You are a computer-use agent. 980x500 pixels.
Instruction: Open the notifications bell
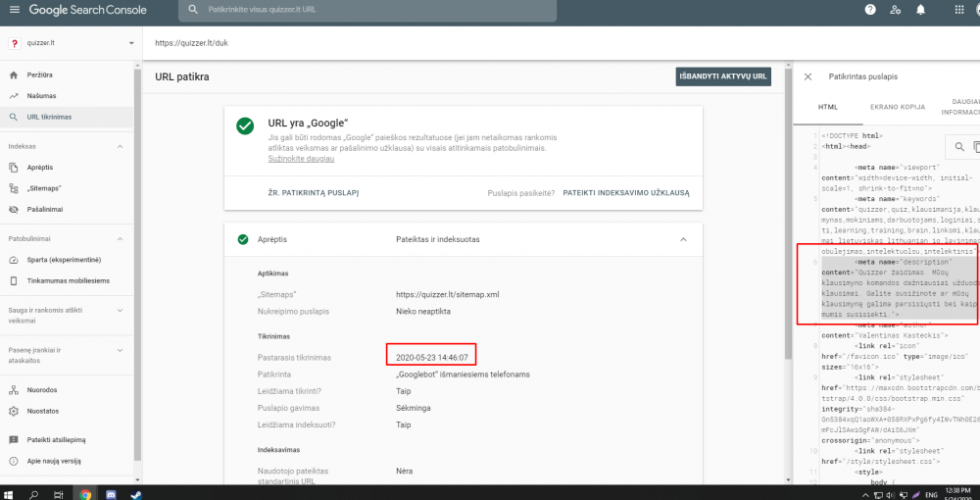920,10
